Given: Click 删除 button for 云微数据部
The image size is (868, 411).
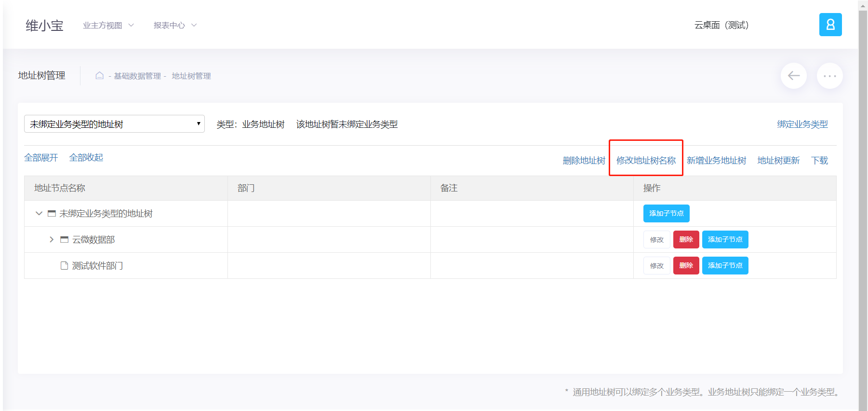Looking at the screenshot, I should point(686,239).
